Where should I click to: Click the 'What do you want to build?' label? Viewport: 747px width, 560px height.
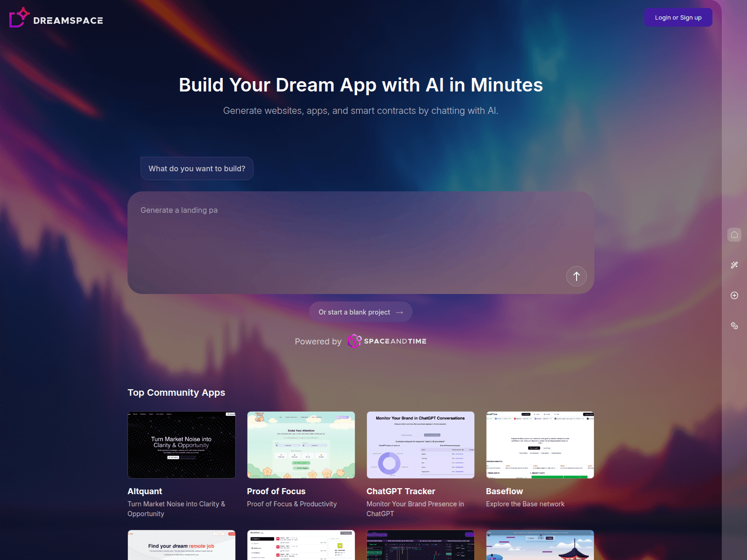pos(197,168)
